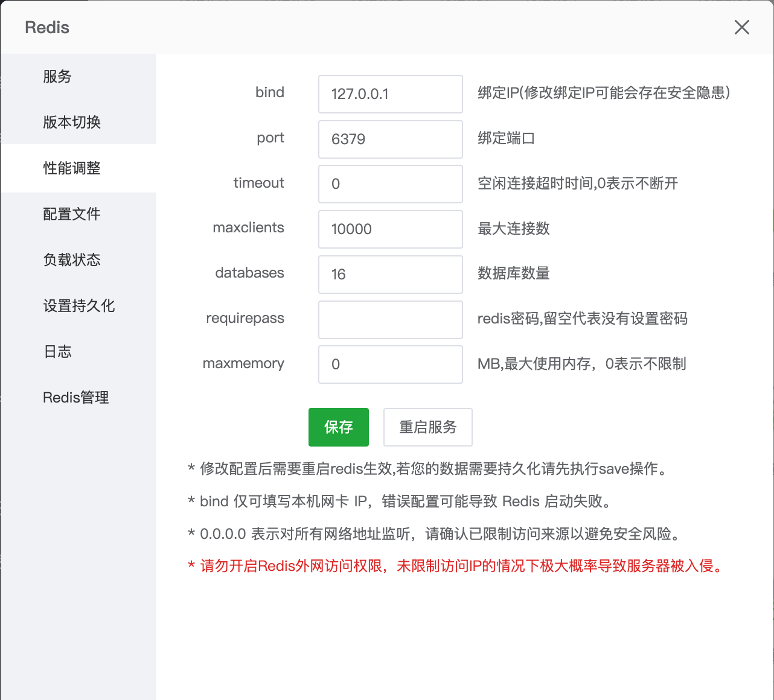Click the 空闲连接超时时间 description text
This screenshot has height=700, width=774.
[x=578, y=183]
